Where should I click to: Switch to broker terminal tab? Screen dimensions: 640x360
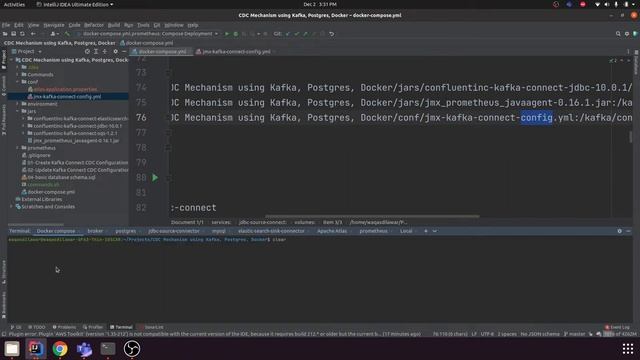(x=95, y=231)
